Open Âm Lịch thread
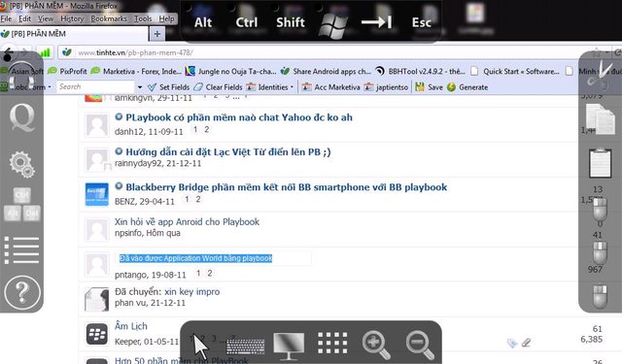 click(131, 326)
